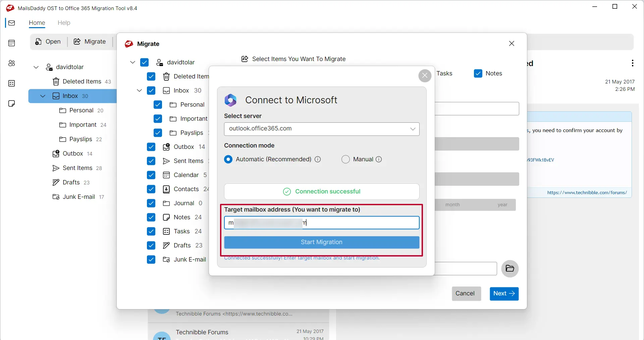The width and height of the screenshot is (644, 340).
Task: Open the Technibble Forums email in list
Action: pos(238,332)
